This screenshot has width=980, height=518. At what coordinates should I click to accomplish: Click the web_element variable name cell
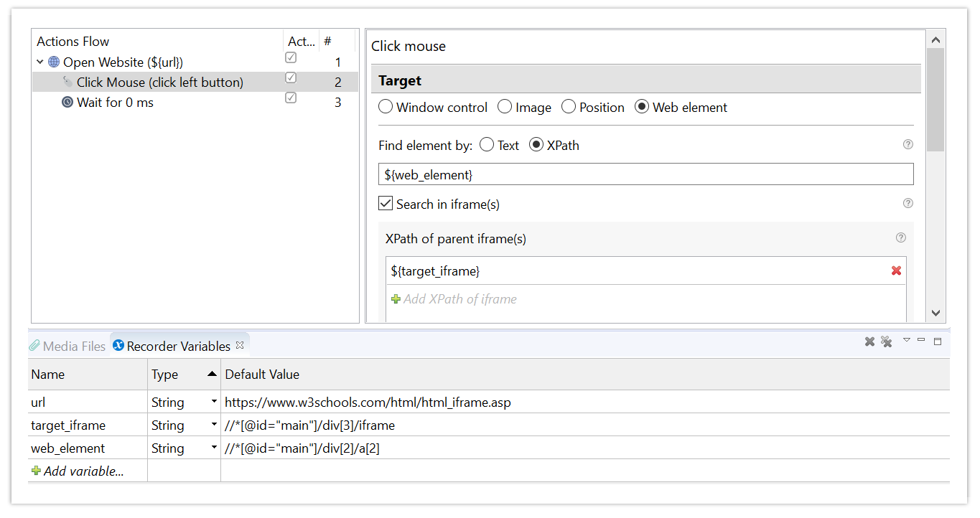click(x=88, y=448)
